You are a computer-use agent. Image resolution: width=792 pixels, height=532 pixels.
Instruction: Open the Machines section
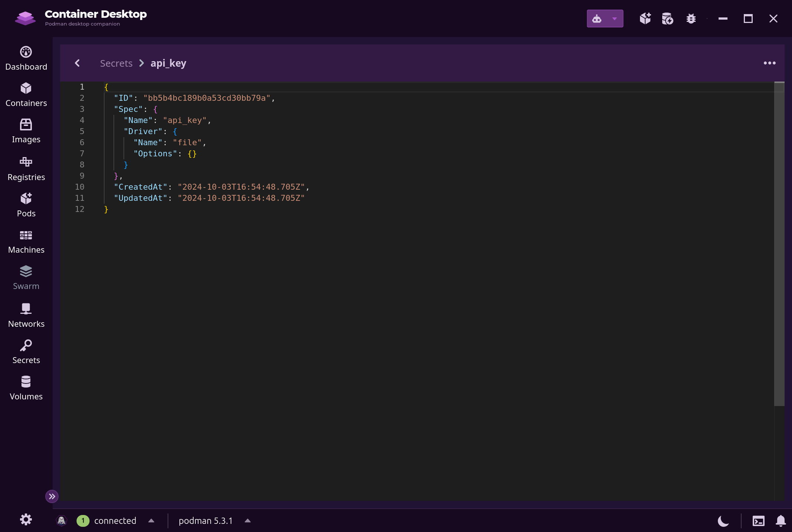26,242
